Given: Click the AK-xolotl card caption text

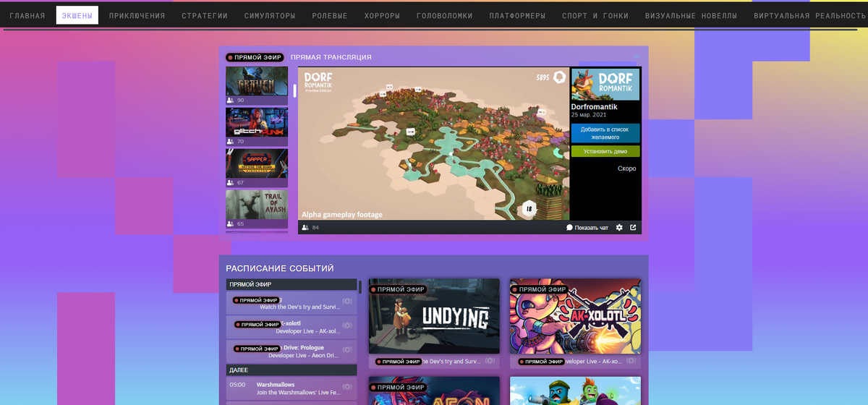Looking at the screenshot, I should click(x=594, y=361).
